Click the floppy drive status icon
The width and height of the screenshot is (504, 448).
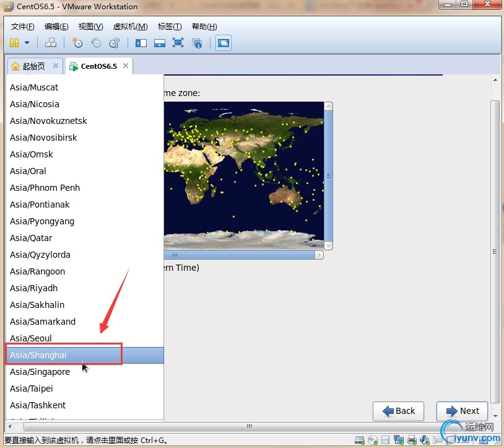tap(385, 440)
